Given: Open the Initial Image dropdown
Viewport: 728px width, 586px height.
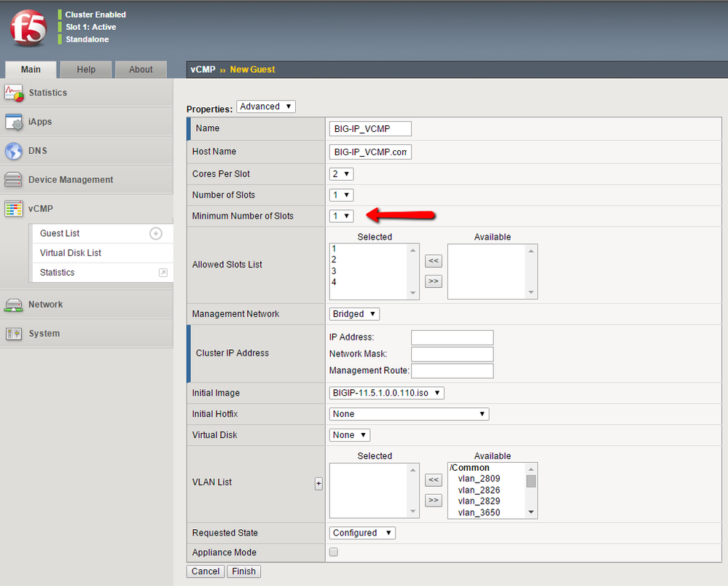Looking at the screenshot, I should [386, 393].
